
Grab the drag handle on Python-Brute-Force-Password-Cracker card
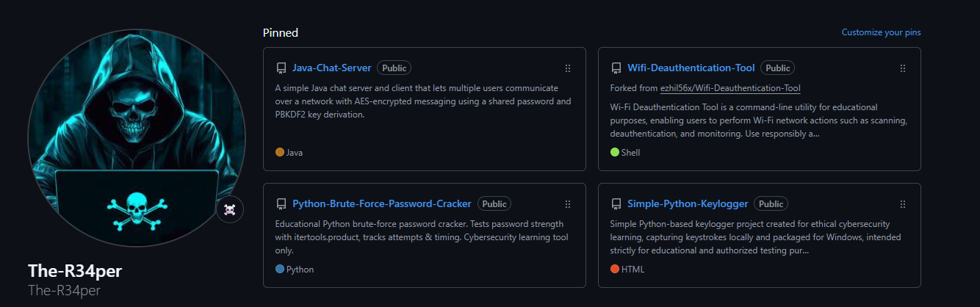click(568, 204)
